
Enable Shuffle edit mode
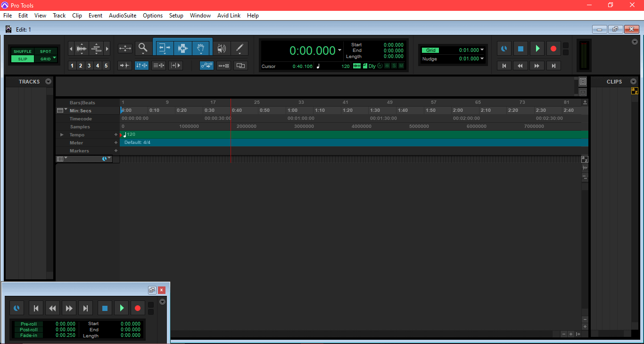pyautogui.click(x=22, y=51)
